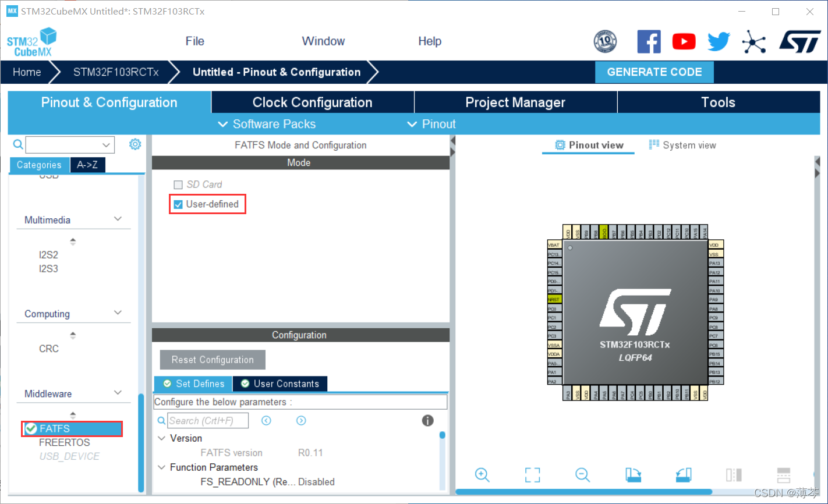Open the File menu
The height and width of the screenshot is (504, 828).
(194, 41)
